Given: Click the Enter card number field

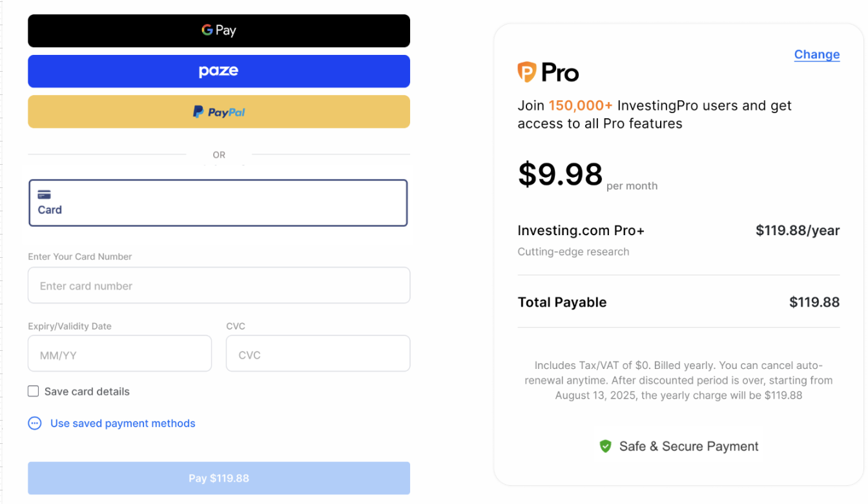Looking at the screenshot, I should click(219, 285).
